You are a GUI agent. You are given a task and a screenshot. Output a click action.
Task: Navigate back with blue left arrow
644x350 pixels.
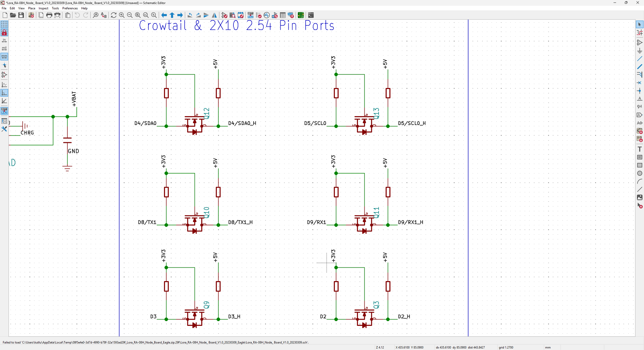164,15
